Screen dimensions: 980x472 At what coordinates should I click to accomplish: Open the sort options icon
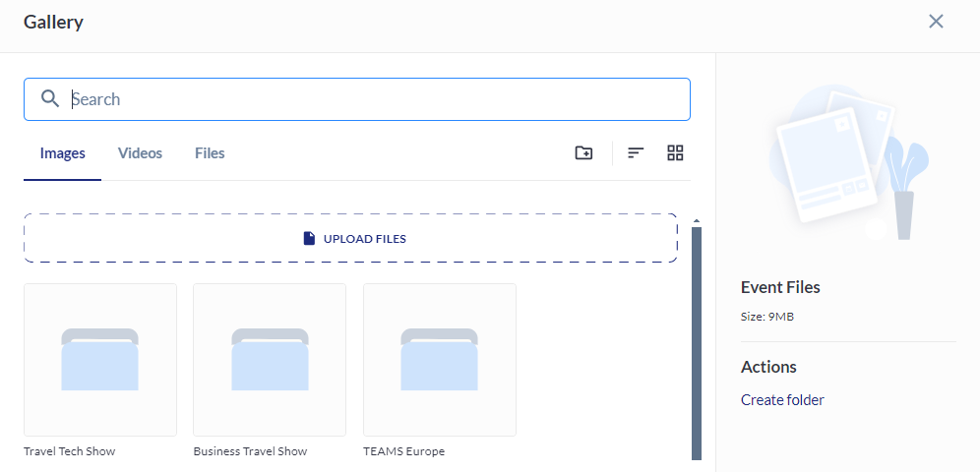pos(636,152)
